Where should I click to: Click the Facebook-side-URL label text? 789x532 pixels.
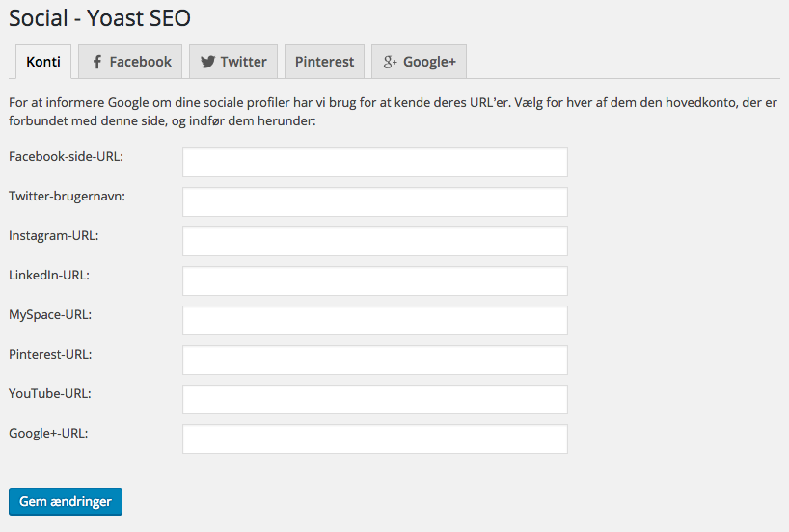click(x=66, y=156)
